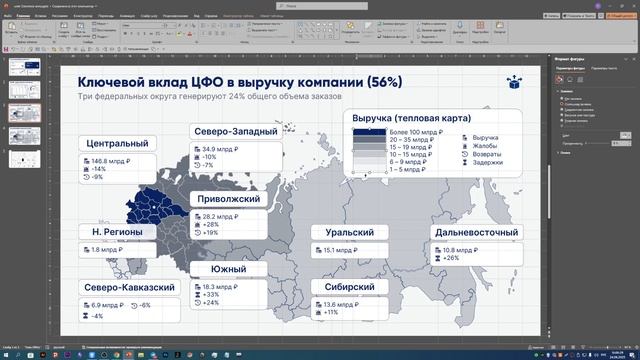Viewport: 640px width, 360px height.
Task: Click the user account avatar in title bar
Action: tap(598, 6)
